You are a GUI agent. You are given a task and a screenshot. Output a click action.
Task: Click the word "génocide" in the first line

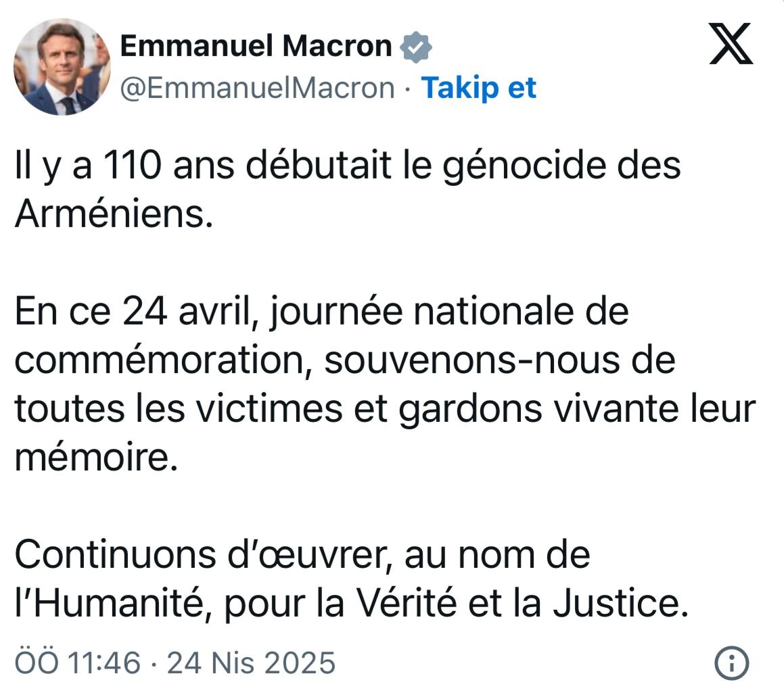pyautogui.click(x=524, y=167)
